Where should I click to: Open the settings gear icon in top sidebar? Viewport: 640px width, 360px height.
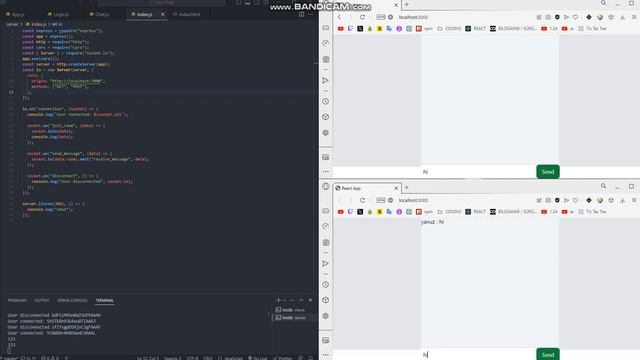(x=326, y=133)
